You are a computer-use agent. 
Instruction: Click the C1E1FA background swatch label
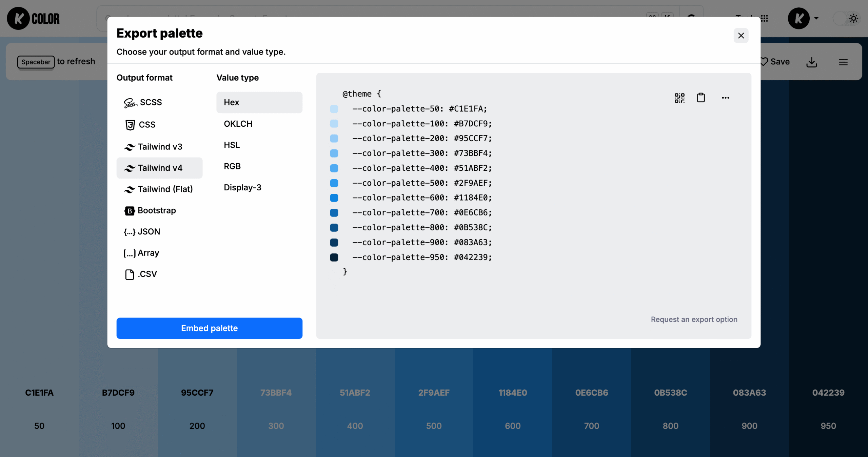[x=39, y=393]
